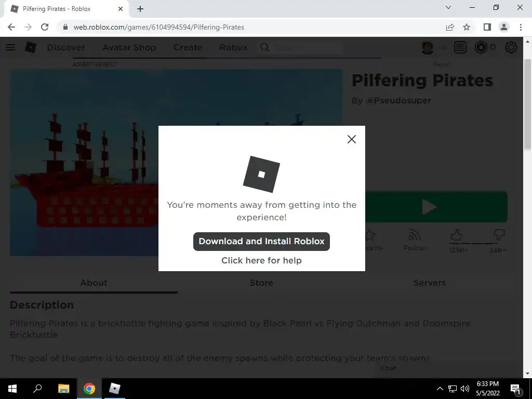Click the Description heading
The height and width of the screenshot is (399, 532).
point(42,304)
